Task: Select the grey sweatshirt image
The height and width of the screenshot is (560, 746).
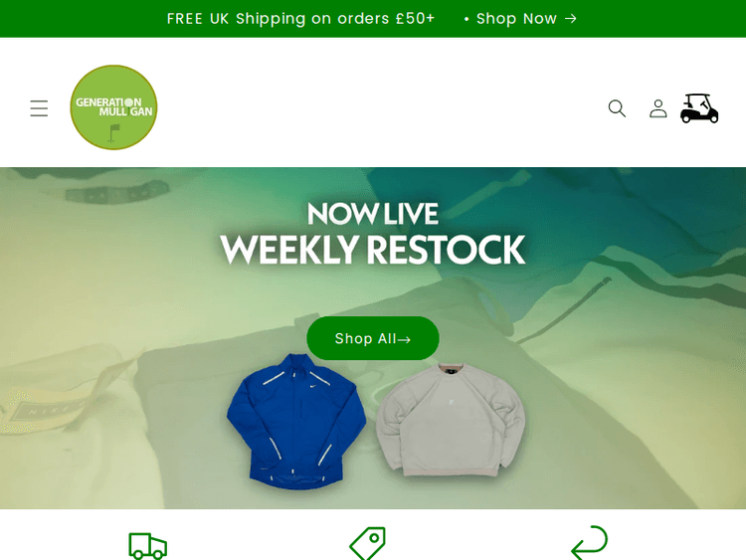Action: (x=451, y=420)
